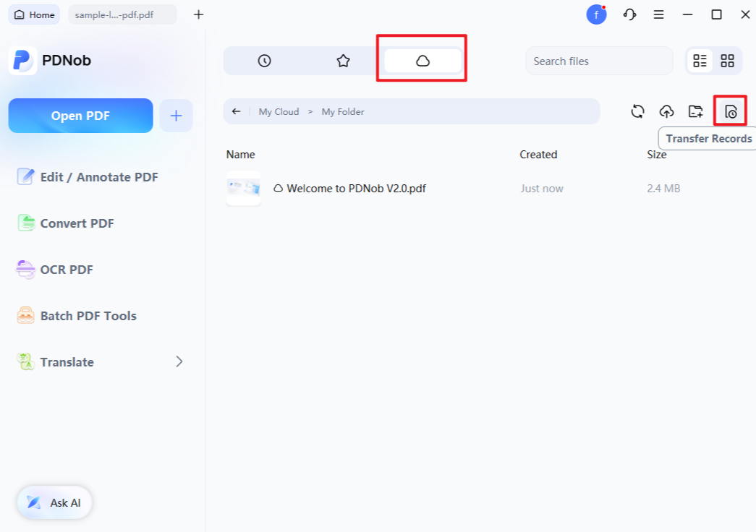Click My Folder in the breadcrumb

pyautogui.click(x=343, y=112)
